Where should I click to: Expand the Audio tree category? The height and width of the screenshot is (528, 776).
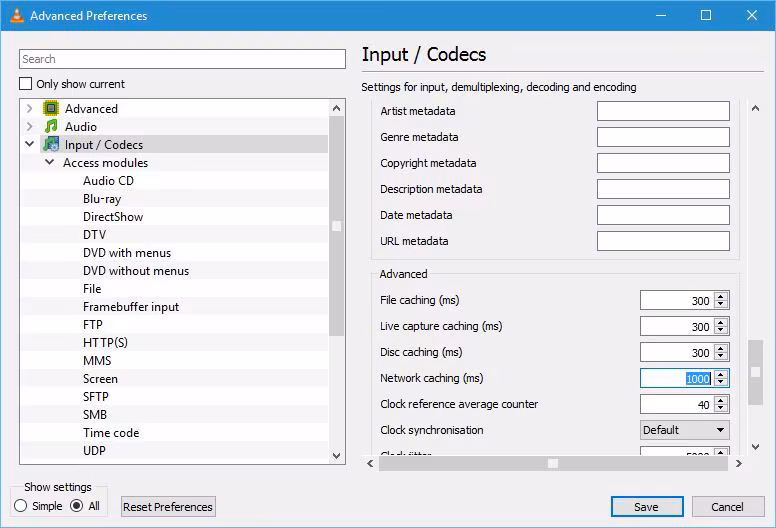(x=29, y=127)
